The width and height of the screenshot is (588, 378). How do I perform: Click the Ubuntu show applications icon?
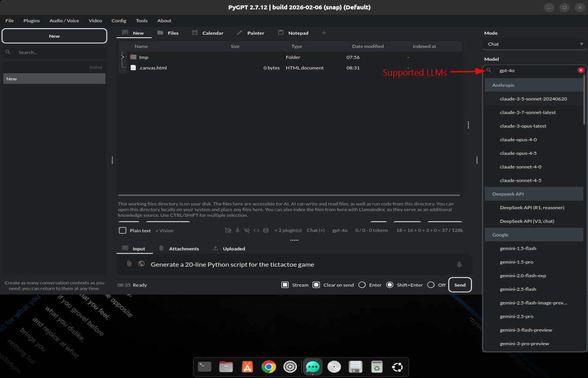tap(398, 366)
